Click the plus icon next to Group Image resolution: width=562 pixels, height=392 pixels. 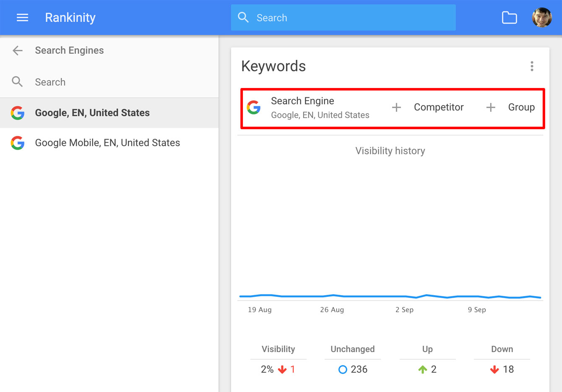click(x=491, y=108)
